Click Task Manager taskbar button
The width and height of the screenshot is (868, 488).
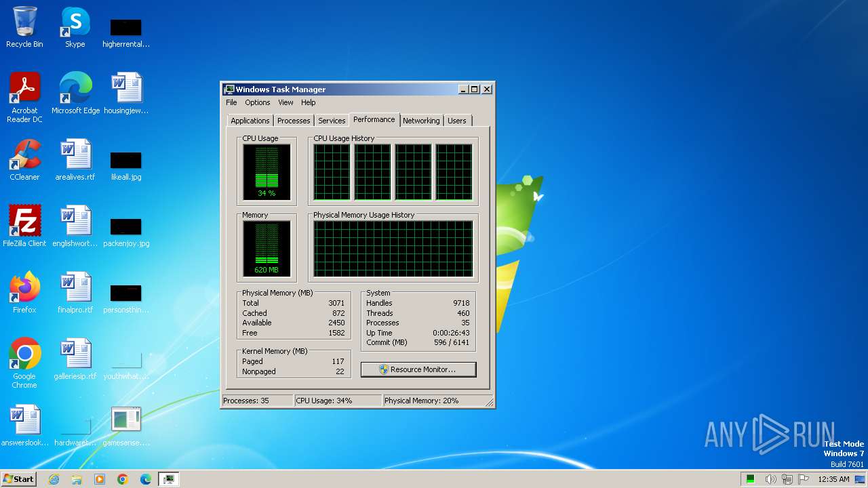tap(168, 479)
